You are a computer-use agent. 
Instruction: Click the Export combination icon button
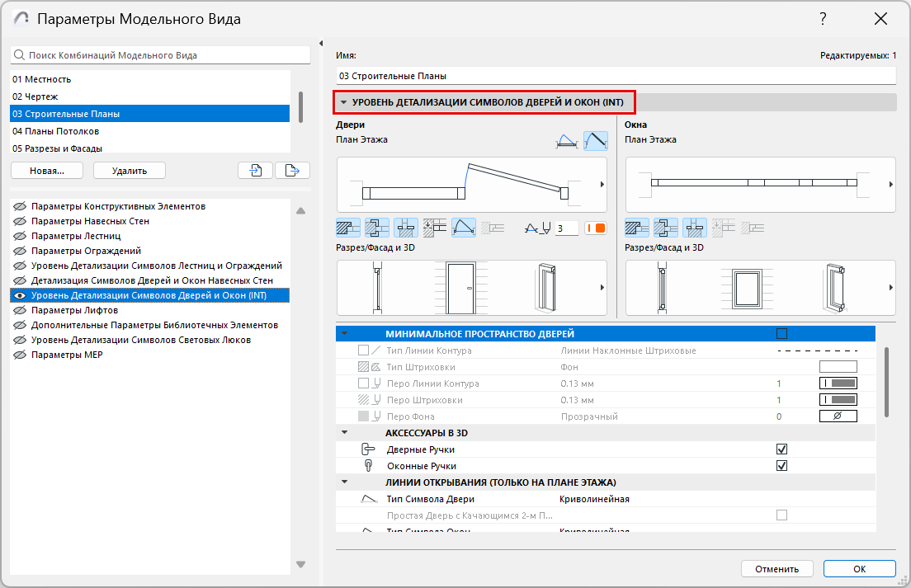(291, 171)
